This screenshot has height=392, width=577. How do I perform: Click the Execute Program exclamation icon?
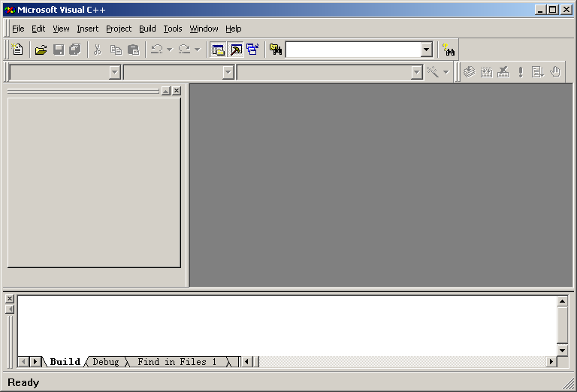click(521, 71)
